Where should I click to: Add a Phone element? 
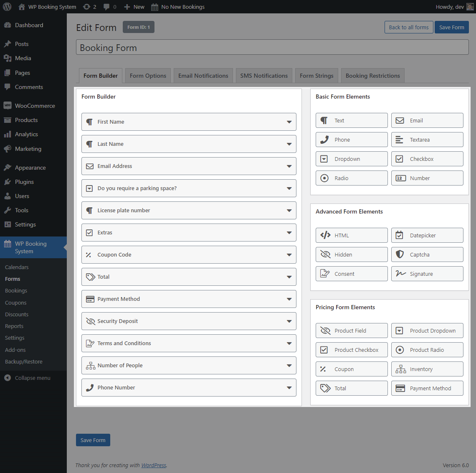[352, 140]
